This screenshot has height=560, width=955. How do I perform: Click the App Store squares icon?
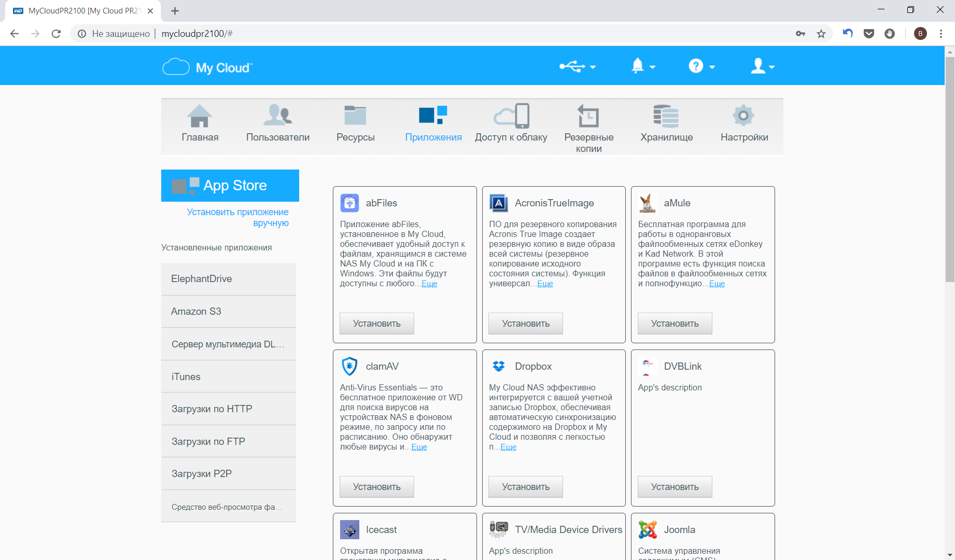point(186,186)
